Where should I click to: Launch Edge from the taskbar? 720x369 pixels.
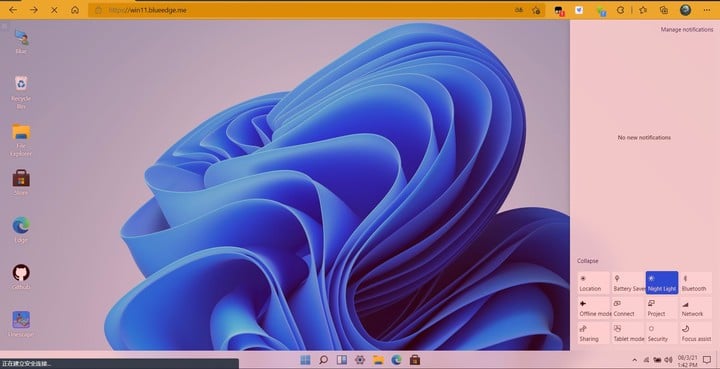point(396,360)
